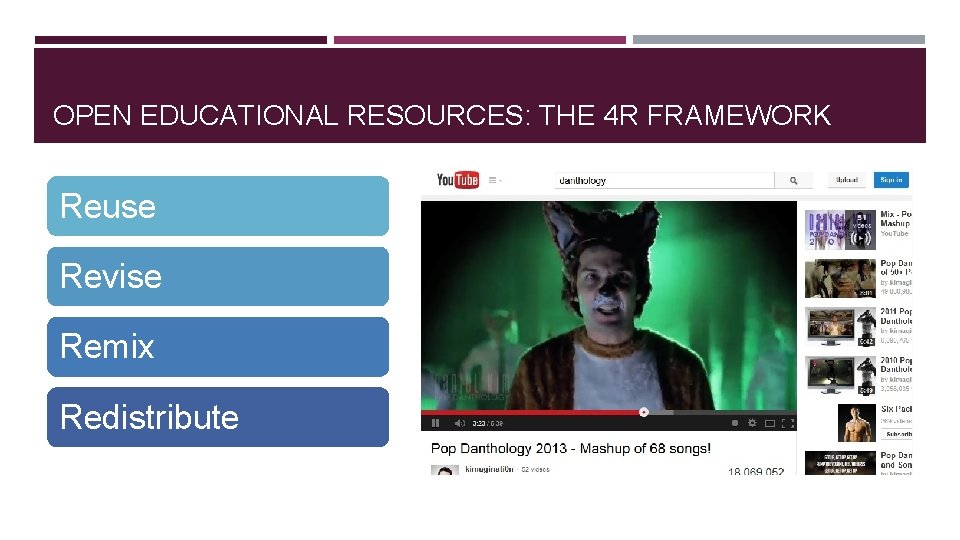This screenshot has width=960, height=540.
Task: Click the elapsed time text in player controls
Action: pyautogui.click(x=478, y=423)
